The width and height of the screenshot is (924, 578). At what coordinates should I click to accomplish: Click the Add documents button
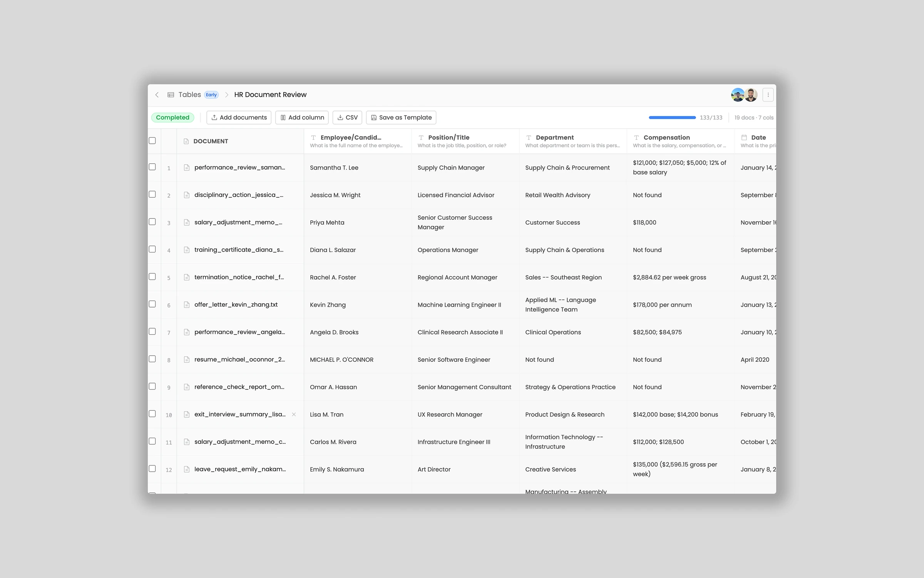coord(239,118)
